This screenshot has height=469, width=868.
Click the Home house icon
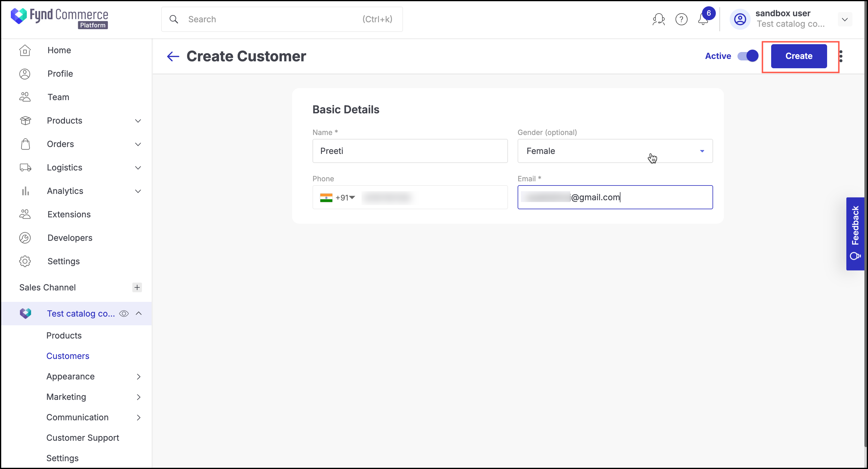tap(25, 50)
